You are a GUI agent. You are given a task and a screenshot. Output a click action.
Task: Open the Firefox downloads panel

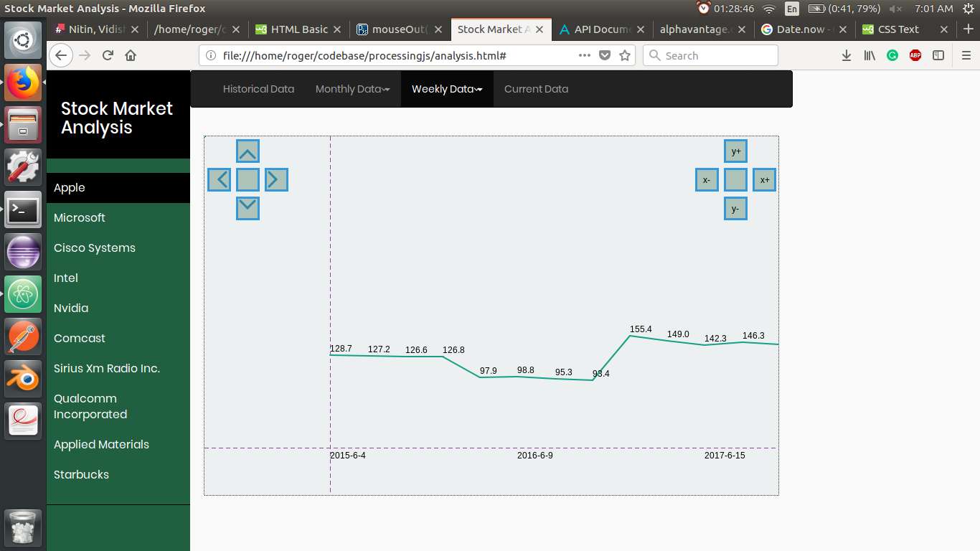847,55
